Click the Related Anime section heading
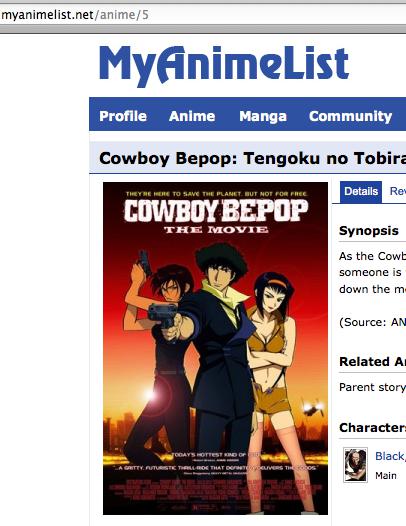The image size is (406, 526). pos(372,362)
